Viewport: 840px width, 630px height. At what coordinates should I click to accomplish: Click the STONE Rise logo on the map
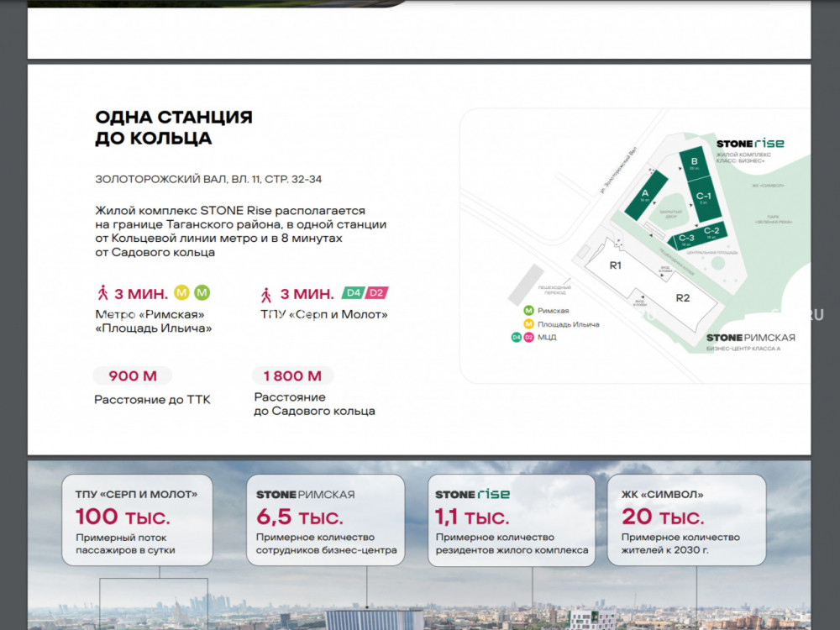pyautogui.click(x=749, y=144)
